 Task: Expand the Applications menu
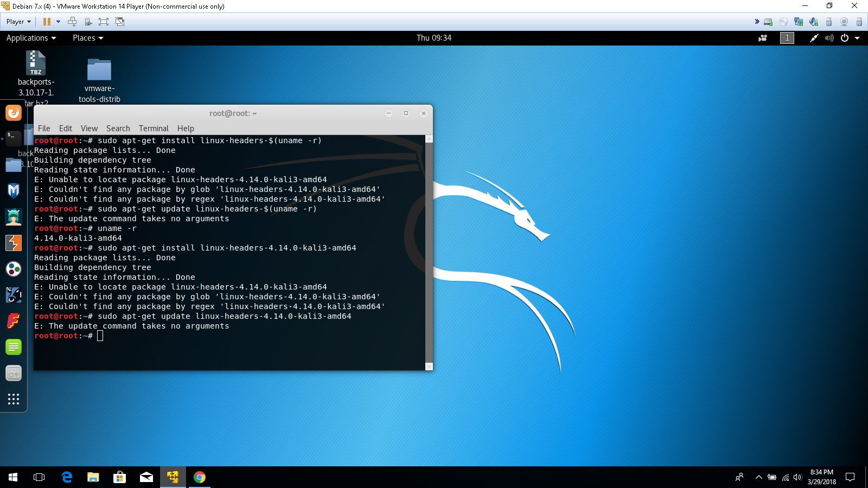click(x=31, y=38)
